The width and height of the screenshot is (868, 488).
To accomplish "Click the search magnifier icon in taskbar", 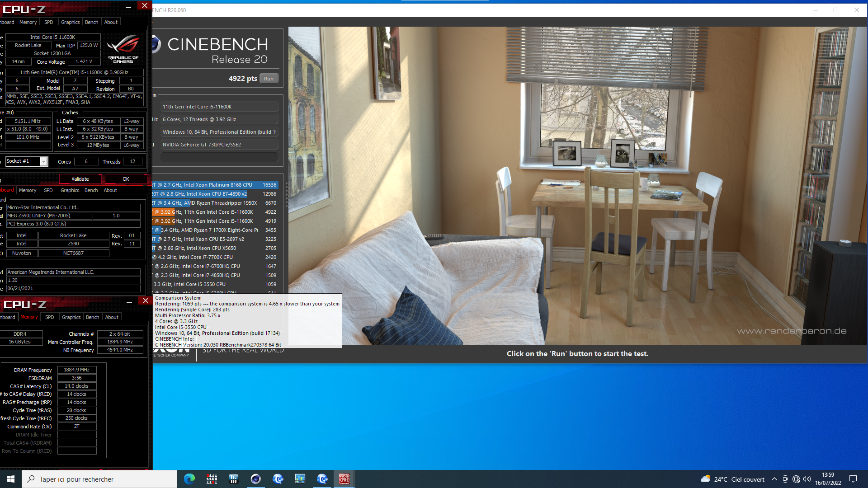I will 31,479.
